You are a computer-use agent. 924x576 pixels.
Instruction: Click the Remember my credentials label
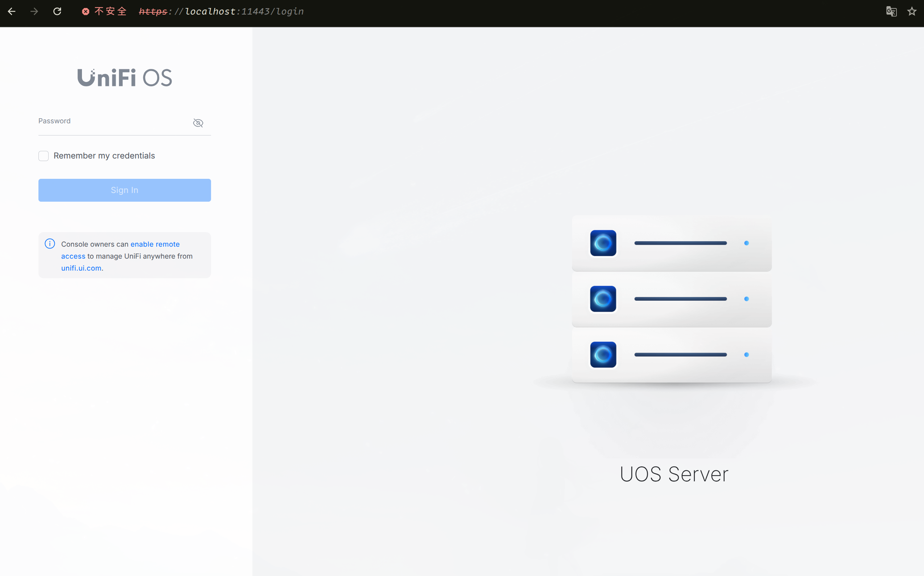(104, 156)
